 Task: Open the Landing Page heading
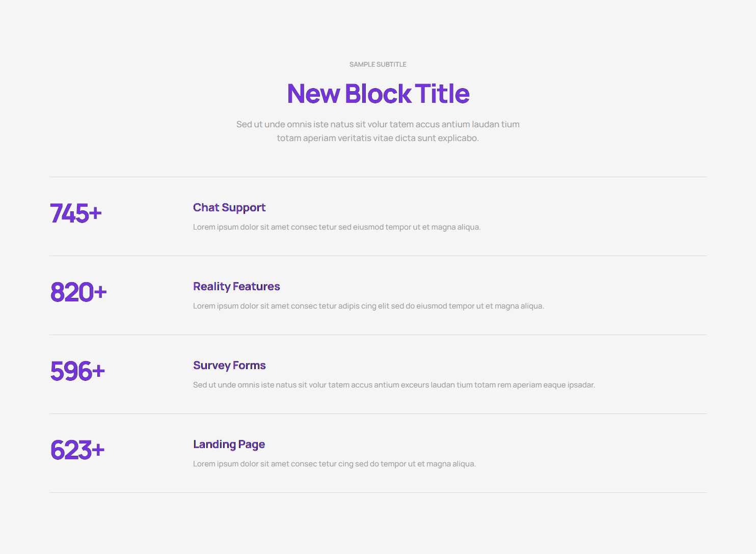[x=229, y=445]
